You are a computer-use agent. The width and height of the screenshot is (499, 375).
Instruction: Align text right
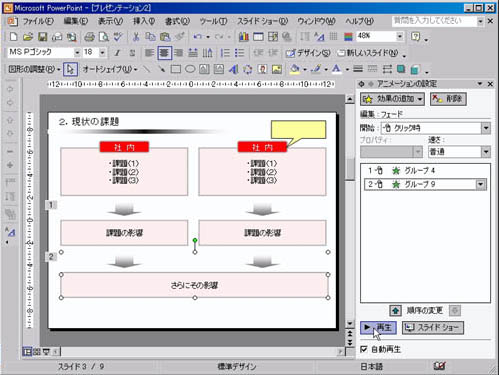179,53
